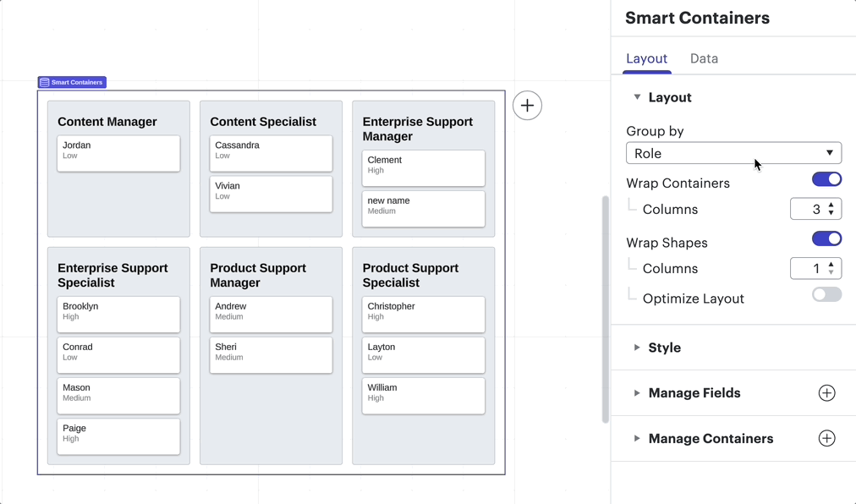
Task: Open the Group by Role dropdown
Action: coord(733,153)
